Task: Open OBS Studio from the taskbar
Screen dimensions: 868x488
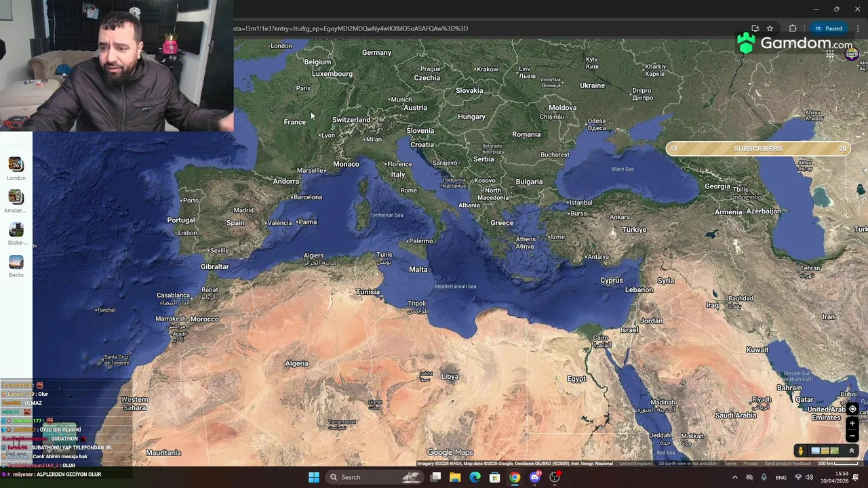Action: 555,477
